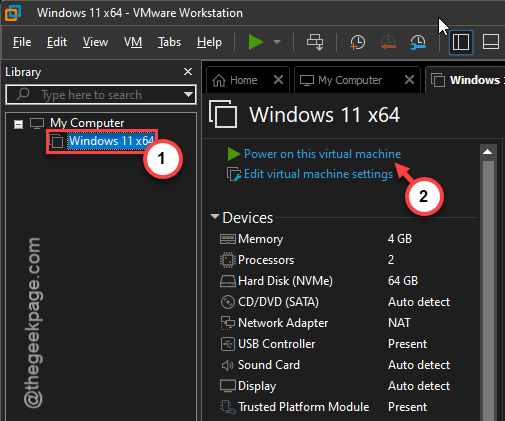The width and height of the screenshot is (505, 421).
Task: Click the details pane vertical scrollbar track
Action: [488, 290]
